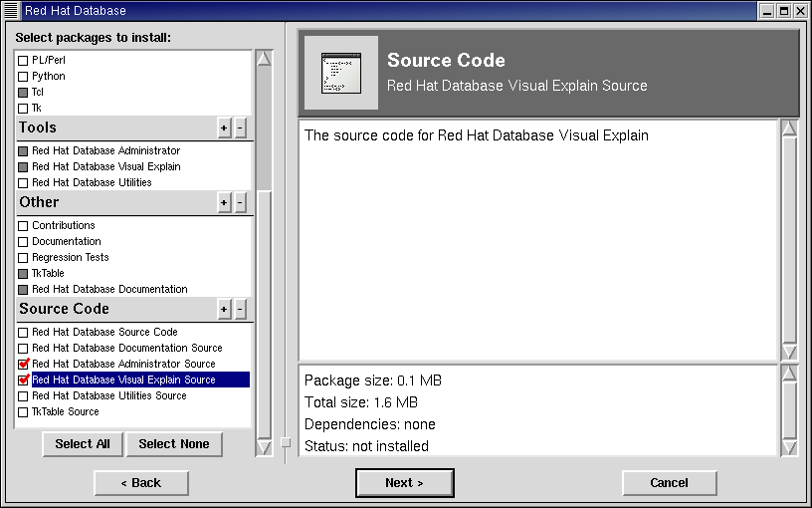Uncheck Red Hat Database Administrator Source
The width and height of the screenshot is (812, 508).
(x=23, y=364)
